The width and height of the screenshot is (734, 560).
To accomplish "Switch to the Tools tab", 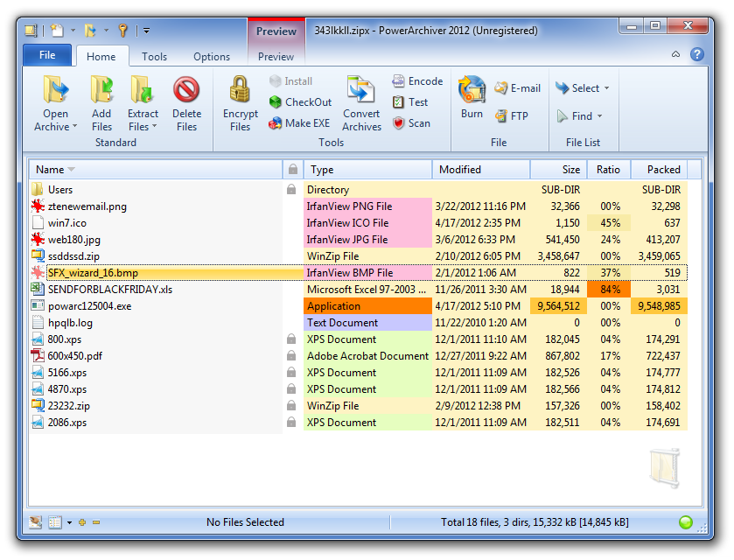I will click(x=155, y=57).
